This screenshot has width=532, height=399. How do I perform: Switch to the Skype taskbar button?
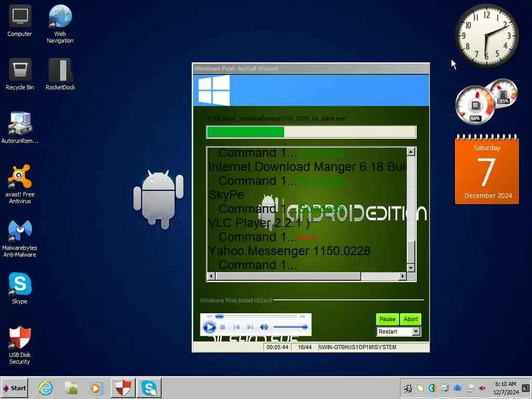tap(149, 388)
